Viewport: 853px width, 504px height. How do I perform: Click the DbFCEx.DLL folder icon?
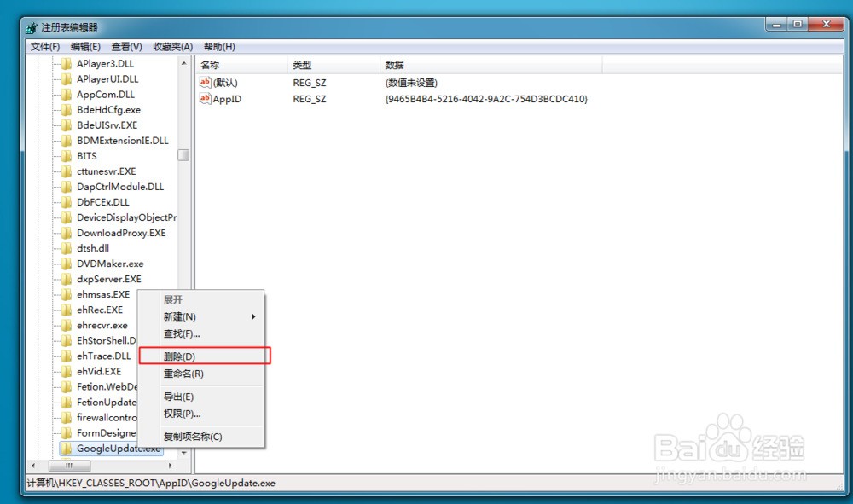[67, 202]
